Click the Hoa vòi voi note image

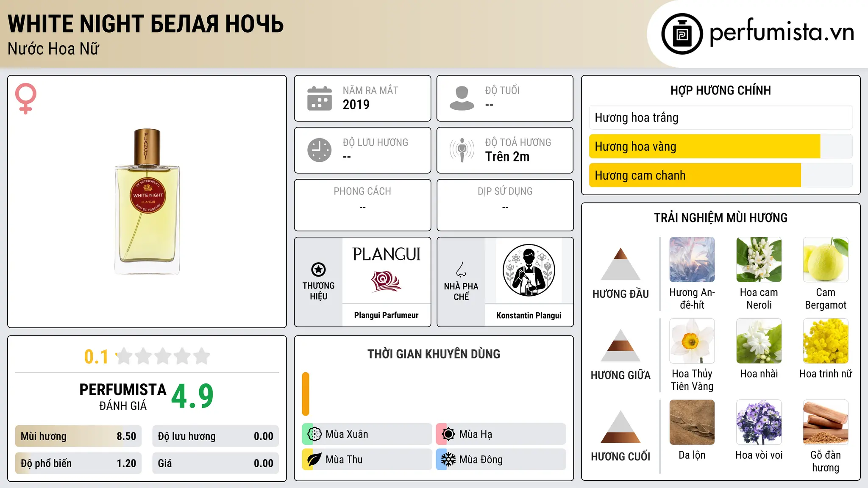759,422
